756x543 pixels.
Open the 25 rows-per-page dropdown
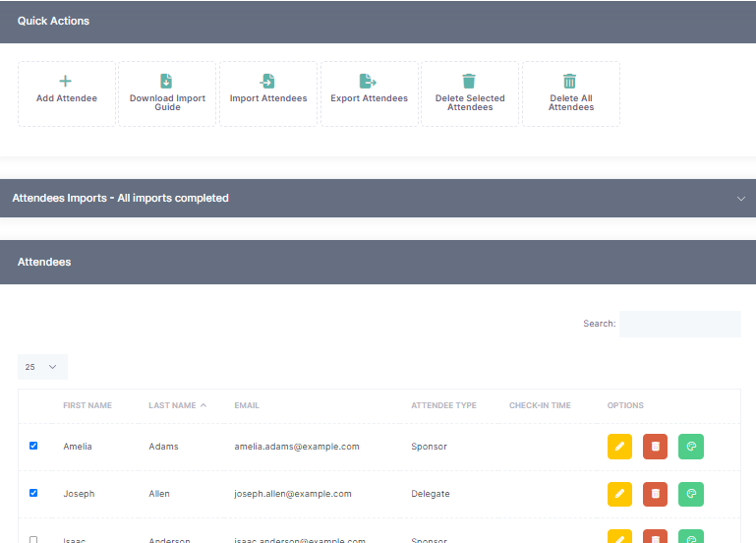(x=42, y=367)
